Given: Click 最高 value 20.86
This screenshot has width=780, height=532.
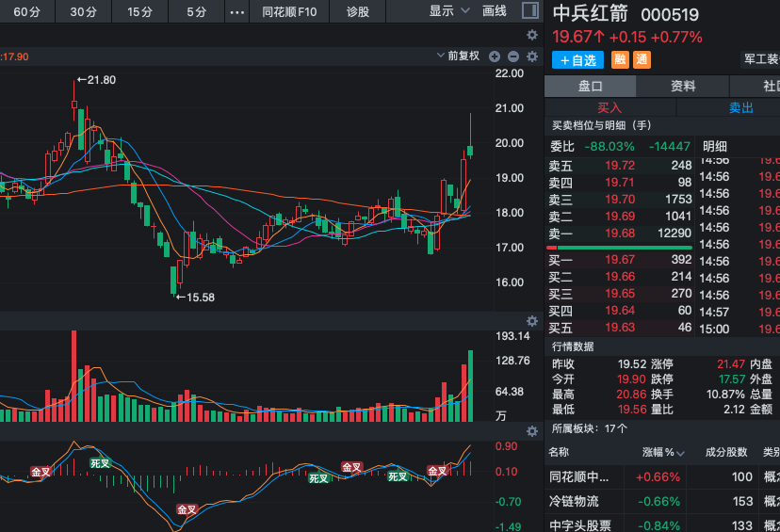Looking at the screenshot, I should [x=631, y=395].
